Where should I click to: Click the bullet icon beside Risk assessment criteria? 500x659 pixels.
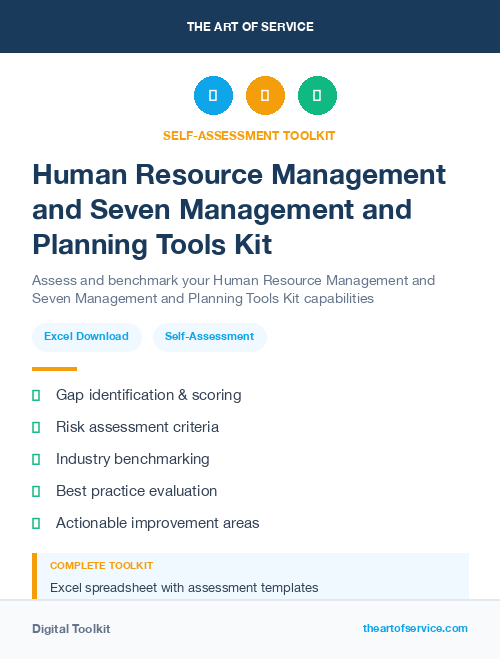tap(36, 427)
